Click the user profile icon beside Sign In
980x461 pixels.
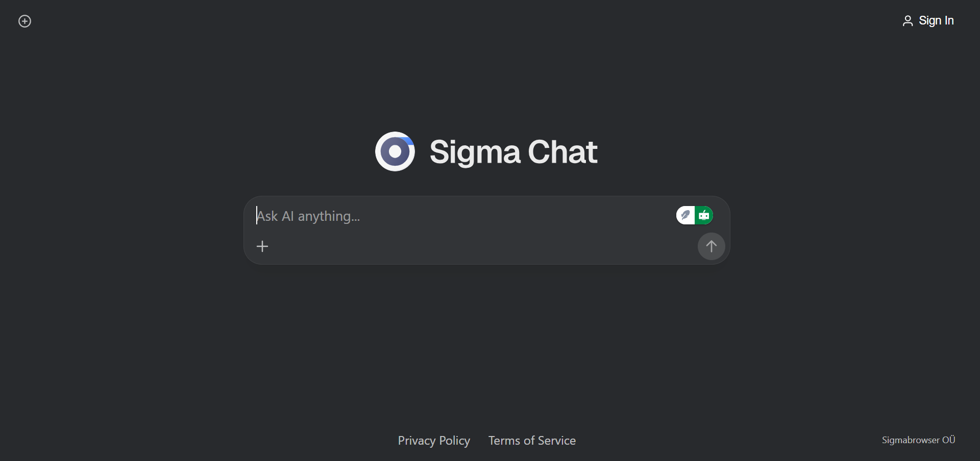[908, 21]
